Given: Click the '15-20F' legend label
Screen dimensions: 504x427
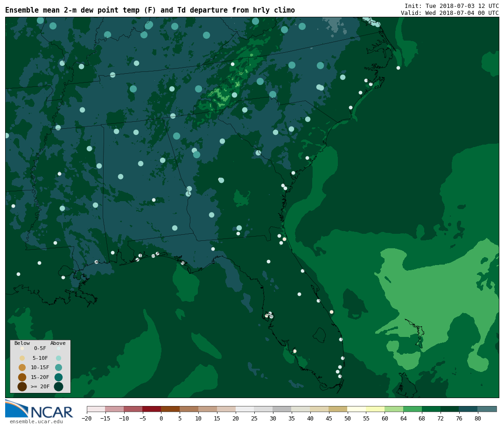Looking at the screenshot, I should [x=40, y=377].
